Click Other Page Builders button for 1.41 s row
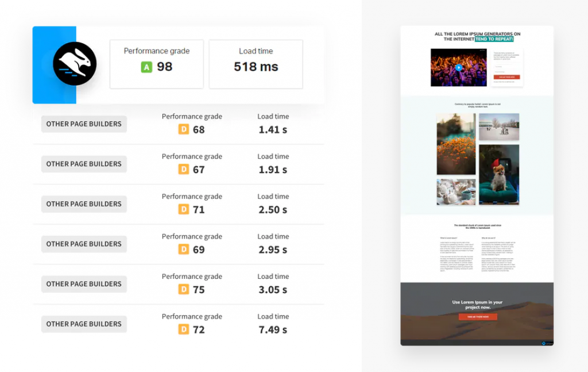 [x=84, y=124]
